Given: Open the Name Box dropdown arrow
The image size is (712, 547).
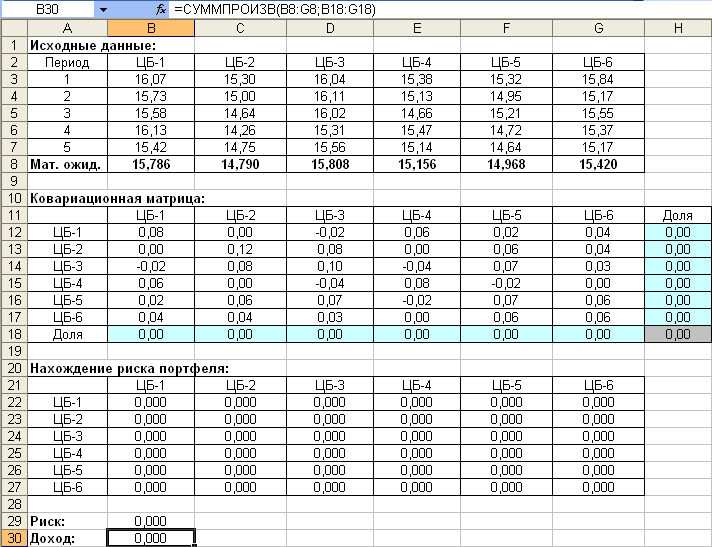Looking at the screenshot, I should point(103,8).
